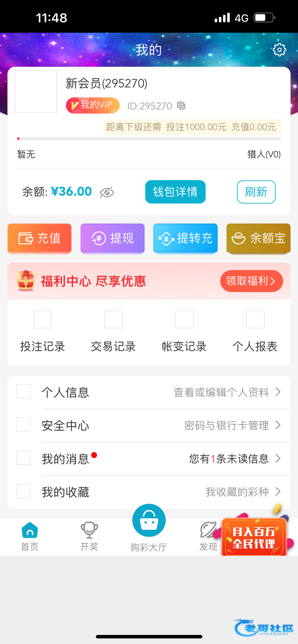Tap the 充值 recharge button
298x644 pixels.
(39, 238)
